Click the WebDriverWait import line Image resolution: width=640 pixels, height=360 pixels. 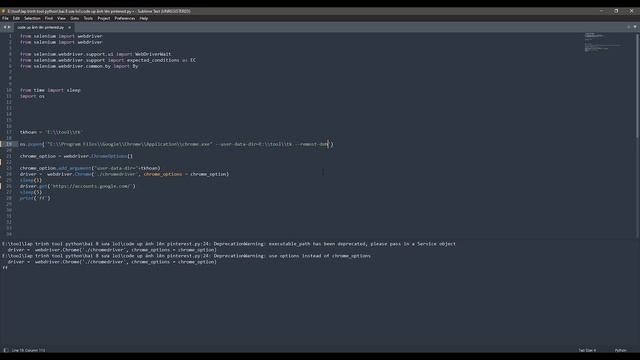(x=96, y=54)
